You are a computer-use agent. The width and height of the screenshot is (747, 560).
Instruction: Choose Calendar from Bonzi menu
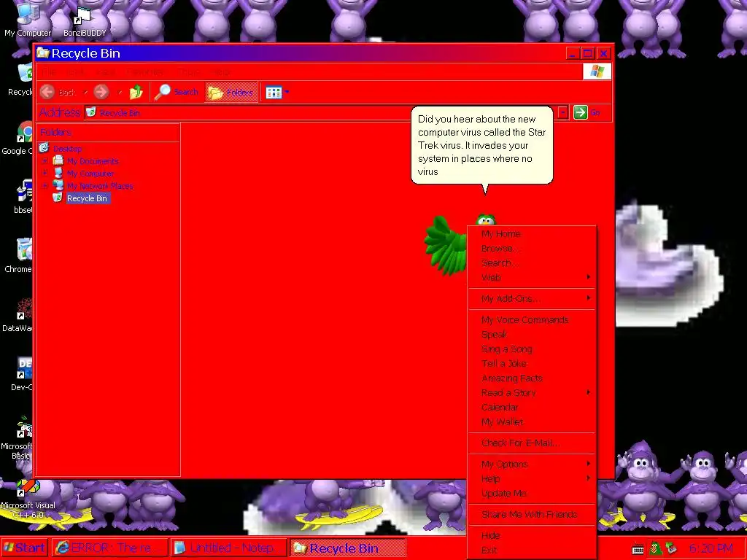point(532,407)
